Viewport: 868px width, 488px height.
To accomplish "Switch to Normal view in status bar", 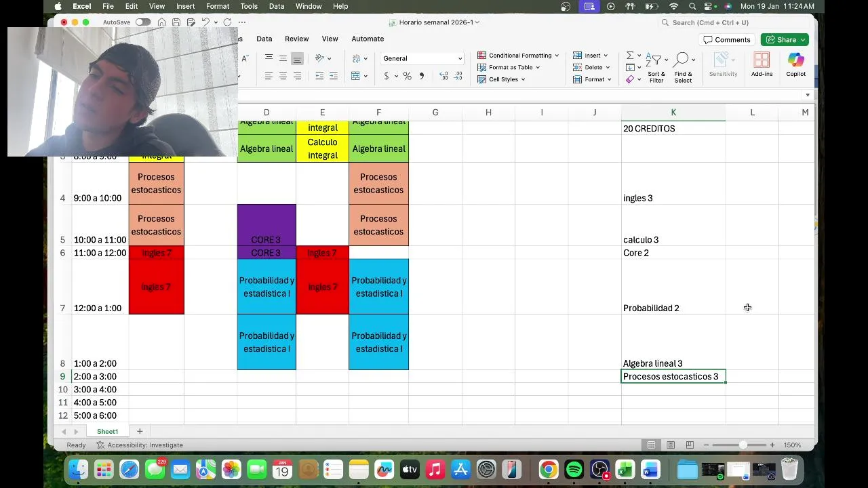I will (651, 445).
